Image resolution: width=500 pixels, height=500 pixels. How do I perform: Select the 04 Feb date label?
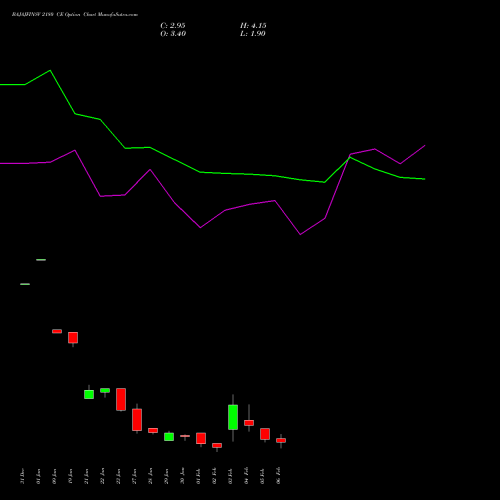(x=246, y=476)
